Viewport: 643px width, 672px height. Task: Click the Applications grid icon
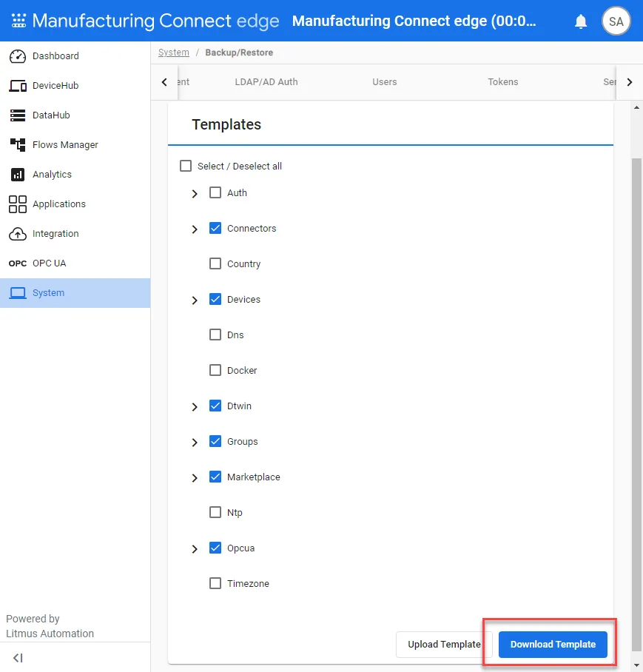point(18,204)
